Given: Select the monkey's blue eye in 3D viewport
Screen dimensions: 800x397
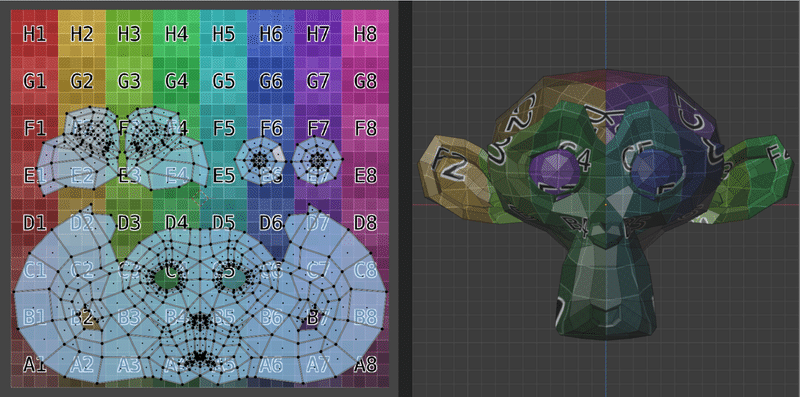Looking at the screenshot, I should [x=656, y=171].
